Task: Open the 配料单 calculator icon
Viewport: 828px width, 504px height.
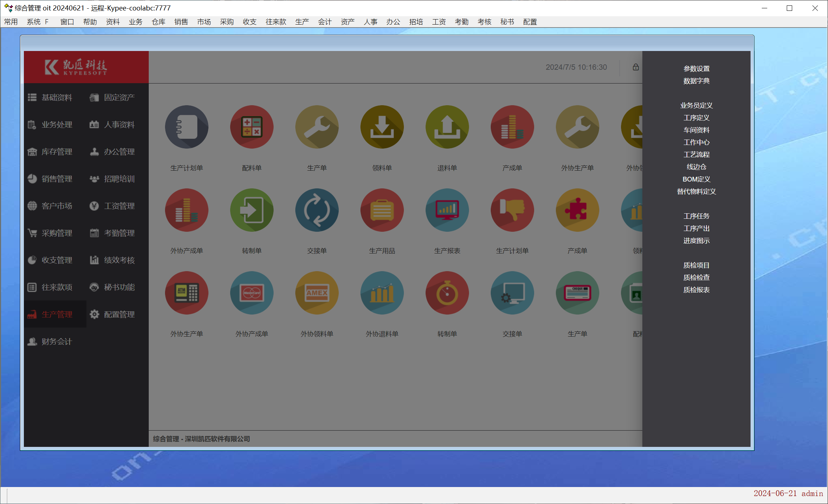Action: [x=252, y=127]
